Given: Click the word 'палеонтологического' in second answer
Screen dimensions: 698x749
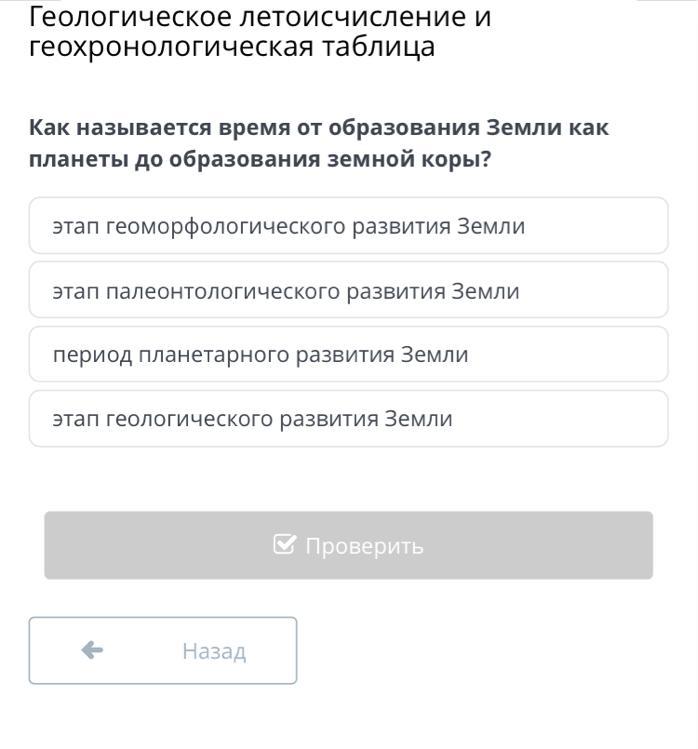Looking at the screenshot, I should coord(224,291).
